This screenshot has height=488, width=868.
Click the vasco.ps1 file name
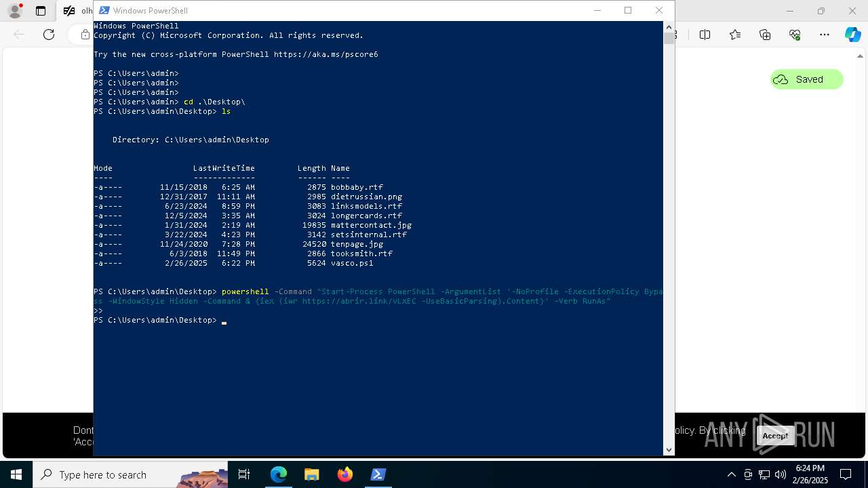pyautogui.click(x=352, y=263)
